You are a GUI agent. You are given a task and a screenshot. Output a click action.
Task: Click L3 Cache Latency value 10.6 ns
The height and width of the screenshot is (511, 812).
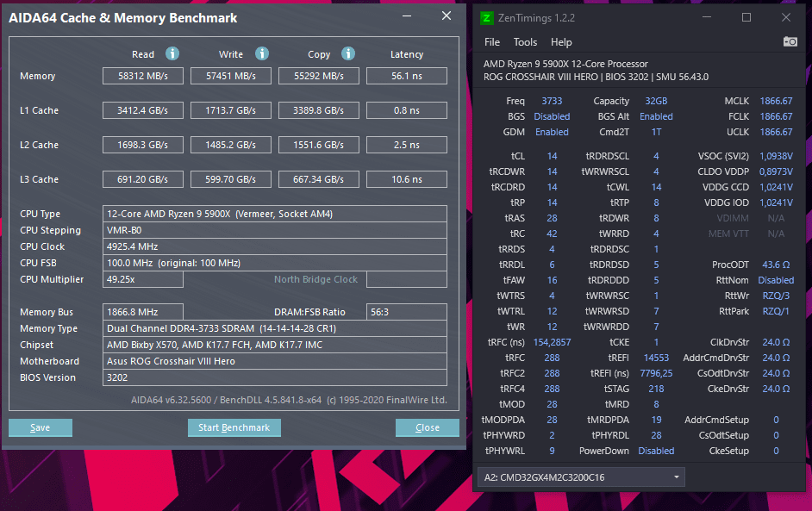pos(407,179)
